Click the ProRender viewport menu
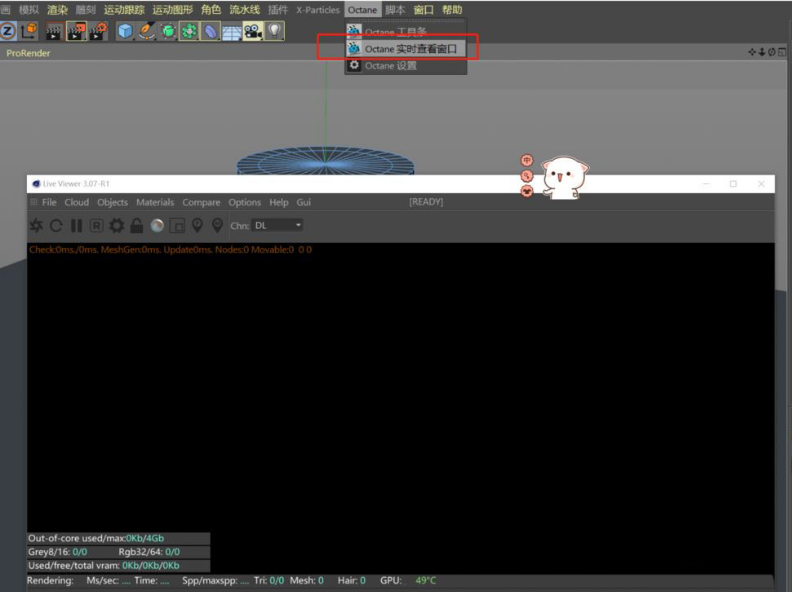792x592 pixels. (28, 53)
